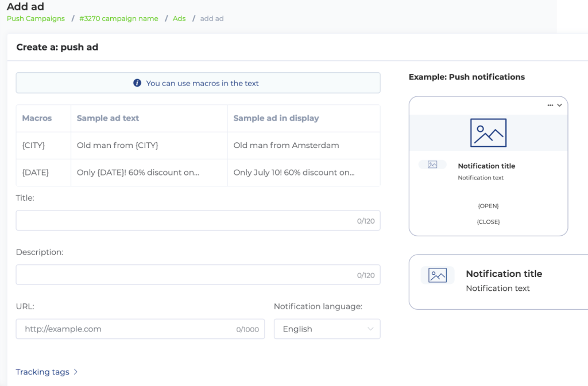Click the 'Create a: push ad' heading
This screenshot has height=386, width=588.
coord(57,47)
